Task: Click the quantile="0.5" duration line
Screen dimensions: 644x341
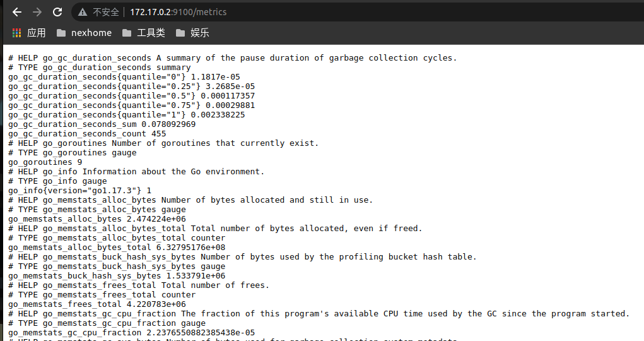Action: (x=131, y=96)
